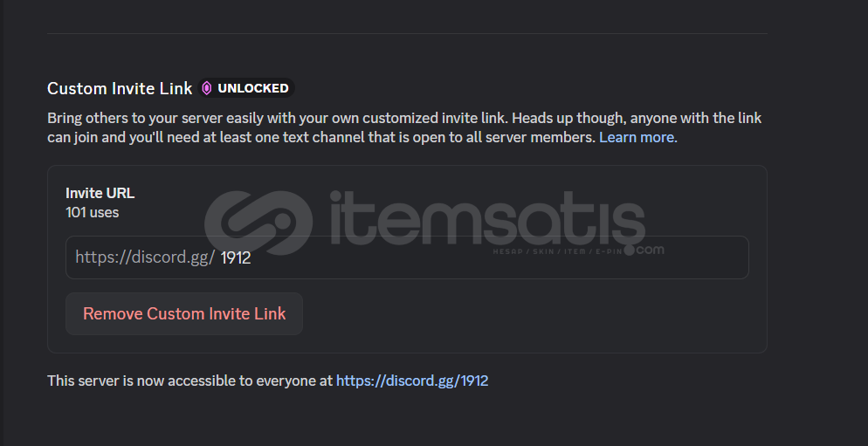Open the Learn more link

[x=637, y=138]
